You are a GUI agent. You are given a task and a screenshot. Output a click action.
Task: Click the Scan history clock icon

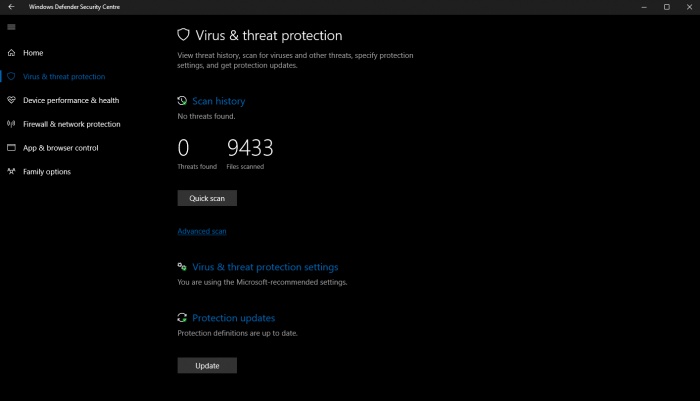click(182, 101)
